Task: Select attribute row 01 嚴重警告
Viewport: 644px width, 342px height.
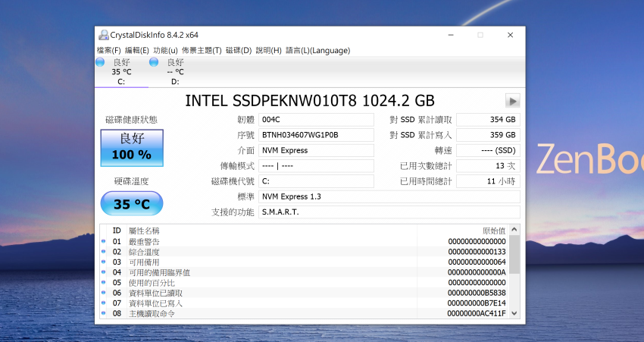Action: tap(305, 242)
